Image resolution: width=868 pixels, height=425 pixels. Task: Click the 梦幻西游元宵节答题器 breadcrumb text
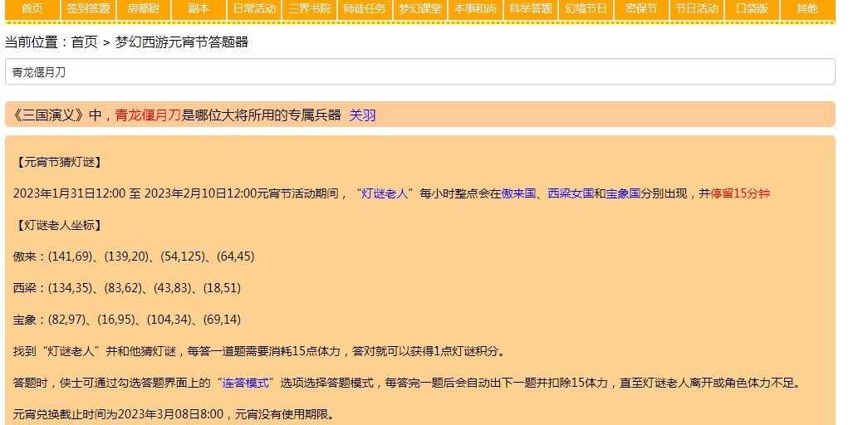[182, 42]
